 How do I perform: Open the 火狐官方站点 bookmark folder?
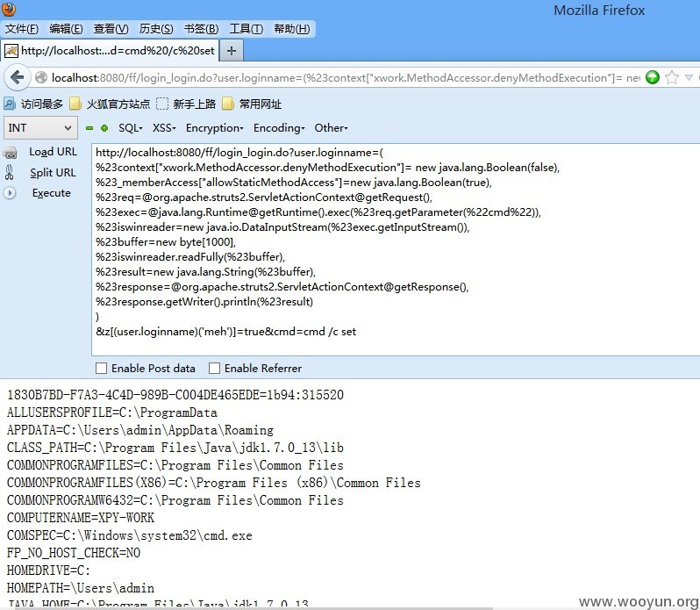[110, 104]
